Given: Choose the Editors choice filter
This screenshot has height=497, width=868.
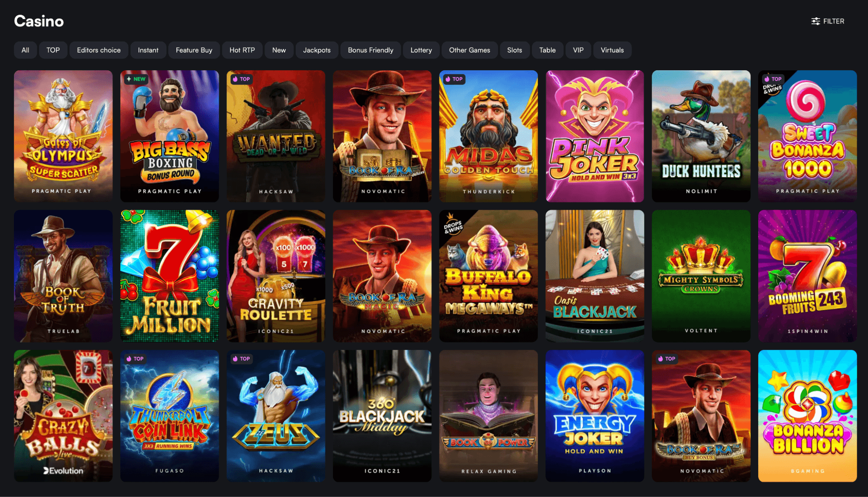Looking at the screenshot, I should tap(99, 50).
